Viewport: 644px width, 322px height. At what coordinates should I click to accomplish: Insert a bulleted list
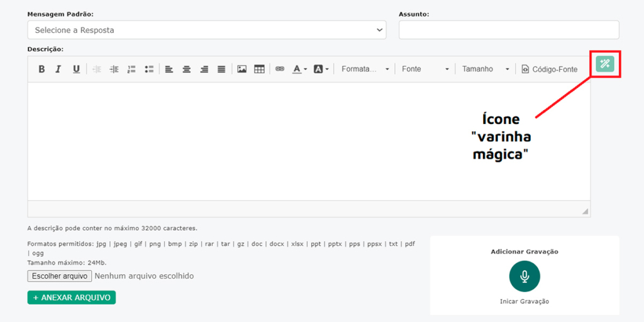pyautogui.click(x=149, y=69)
